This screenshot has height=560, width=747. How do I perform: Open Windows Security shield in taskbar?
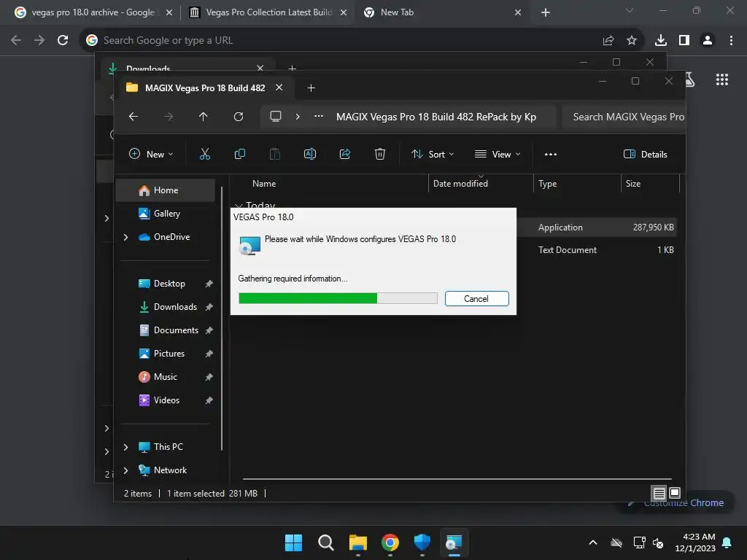pyautogui.click(x=422, y=542)
